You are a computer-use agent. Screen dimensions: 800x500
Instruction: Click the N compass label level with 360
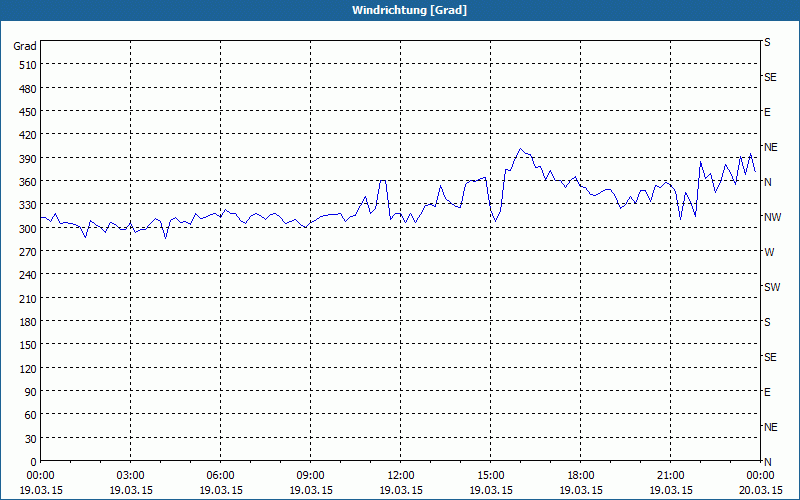click(767, 182)
